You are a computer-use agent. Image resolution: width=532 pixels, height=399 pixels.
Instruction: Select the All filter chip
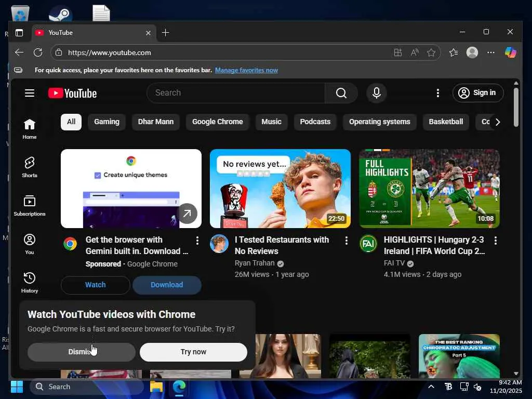71,122
